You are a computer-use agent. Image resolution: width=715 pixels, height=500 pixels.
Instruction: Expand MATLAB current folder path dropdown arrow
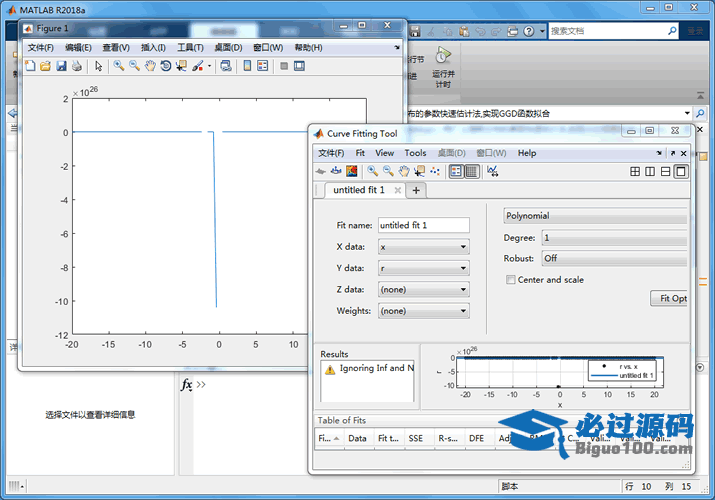pyautogui.click(x=687, y=113)
